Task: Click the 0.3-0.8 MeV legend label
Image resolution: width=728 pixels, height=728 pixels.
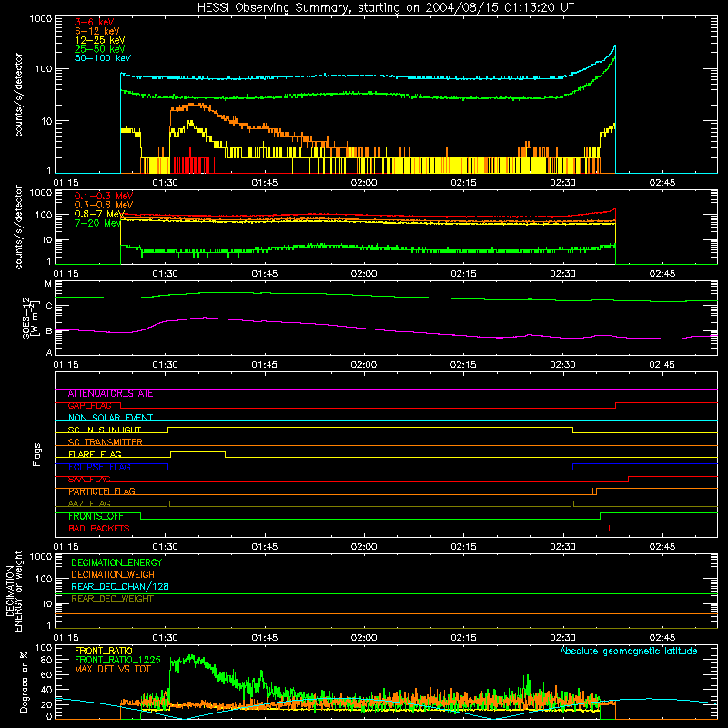Action: coord(104,205)
